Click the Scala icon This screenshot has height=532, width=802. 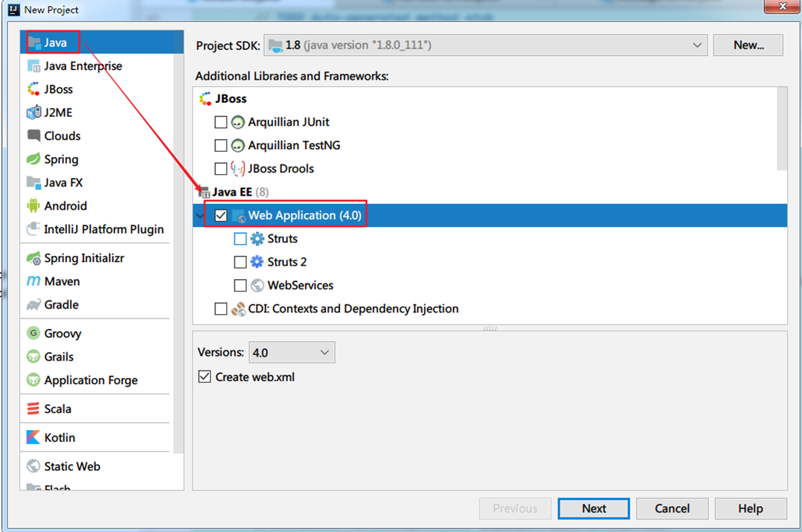33,408
